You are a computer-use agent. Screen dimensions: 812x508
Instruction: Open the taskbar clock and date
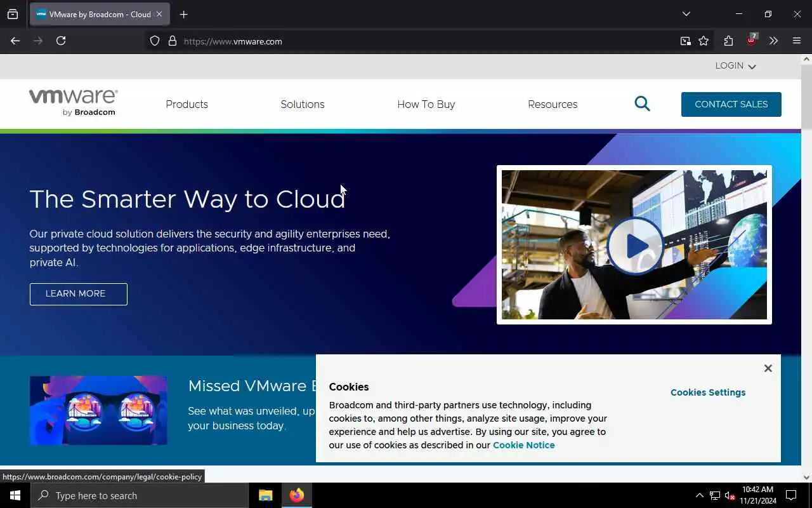tap(757, 495)
